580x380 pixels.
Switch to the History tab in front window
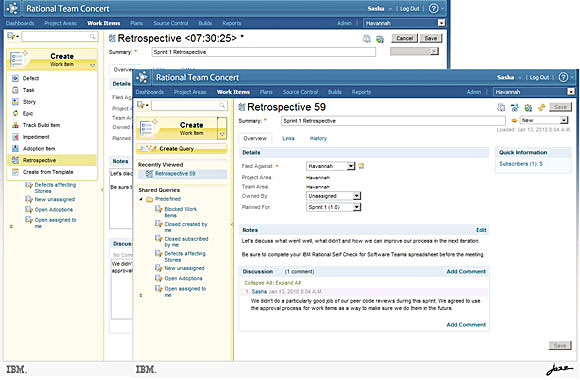pyautogui.click(x=318, y=138)
